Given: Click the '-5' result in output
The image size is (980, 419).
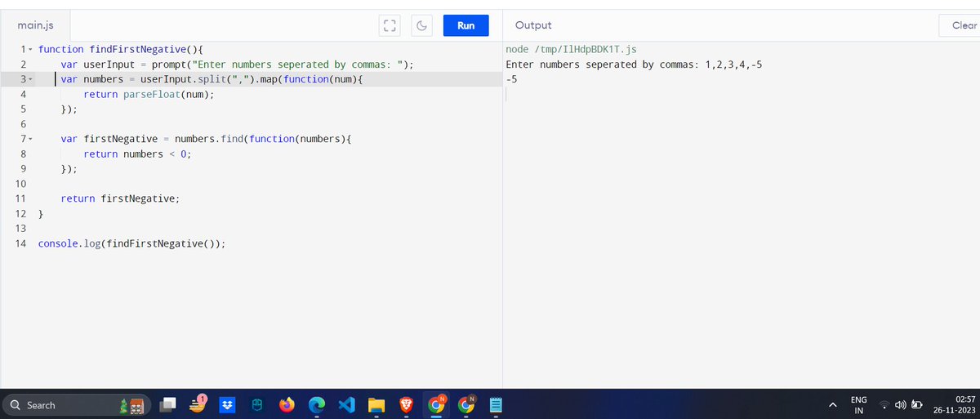Looking at the screenshot, I should click(511, 79).
